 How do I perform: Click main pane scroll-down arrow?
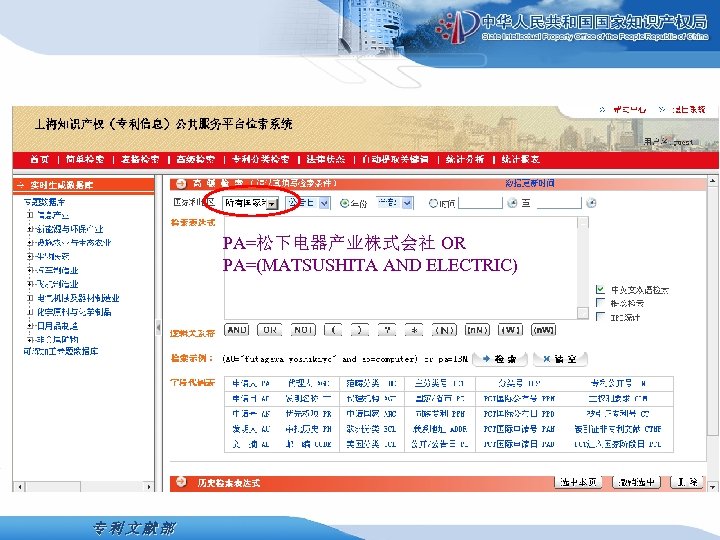click(712, 486)
